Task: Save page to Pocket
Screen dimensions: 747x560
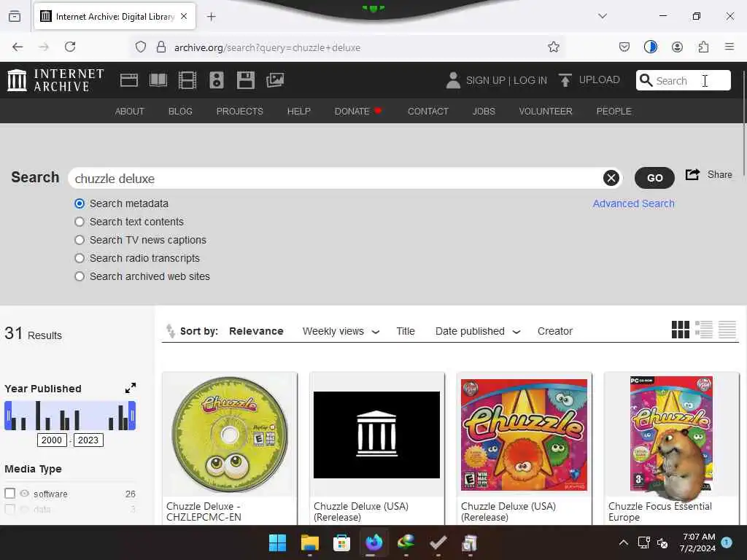Action: [x=624, y=47]
